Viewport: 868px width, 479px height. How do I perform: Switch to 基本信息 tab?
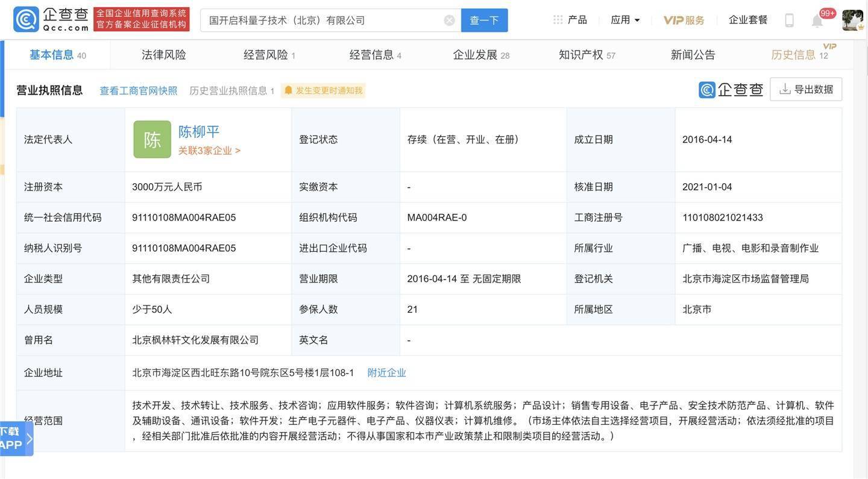click(58, 55)
